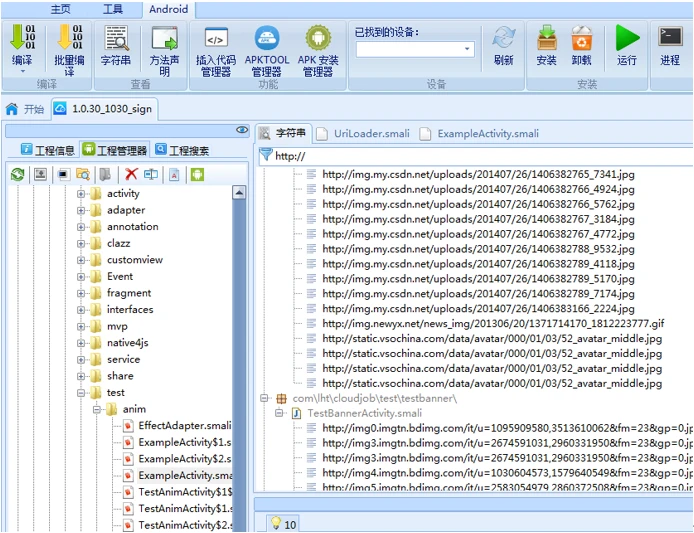Open the 编译 dropdown arrow
Viewport: 694px width, 533px height.
23,71
